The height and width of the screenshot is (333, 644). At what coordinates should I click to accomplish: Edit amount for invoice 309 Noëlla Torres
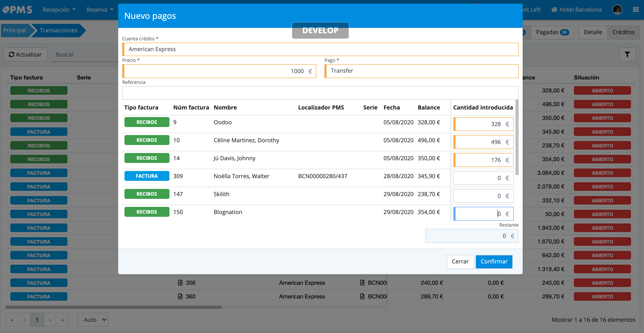(483, 178)
